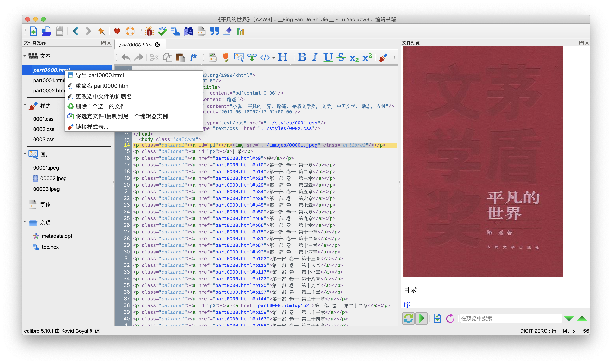Image resolution: width=612 pixels, height=364 pixels.
Task: Click the 在预览中搜索 search field
Action: (511, 318)
